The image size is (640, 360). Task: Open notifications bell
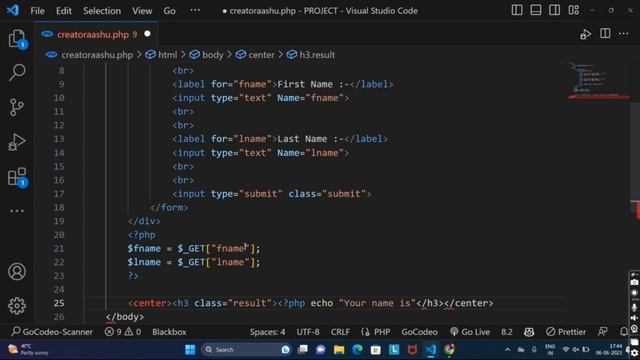(623, 332)
